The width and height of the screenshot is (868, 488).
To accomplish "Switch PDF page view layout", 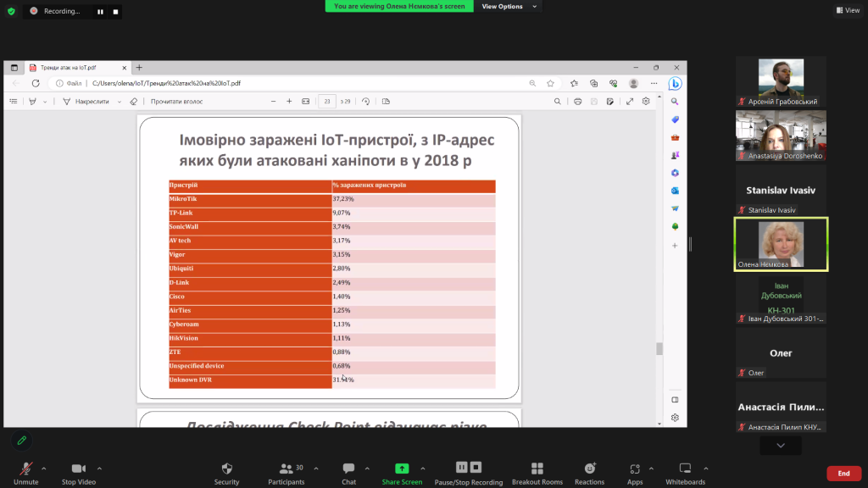I will (386, 102).
